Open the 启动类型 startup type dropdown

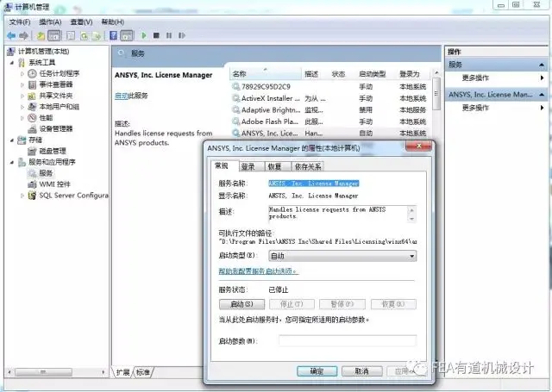click(342, 256)
